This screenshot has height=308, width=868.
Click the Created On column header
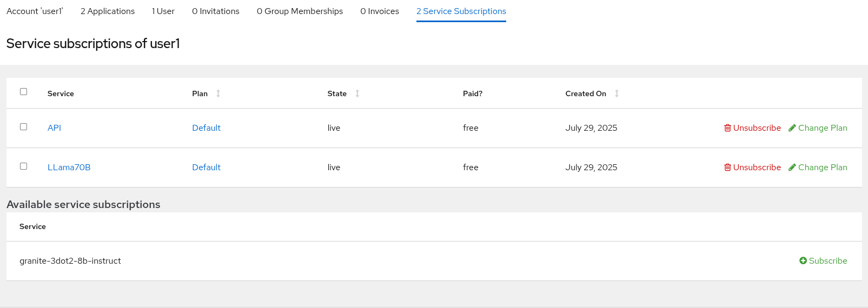point(586,93)
